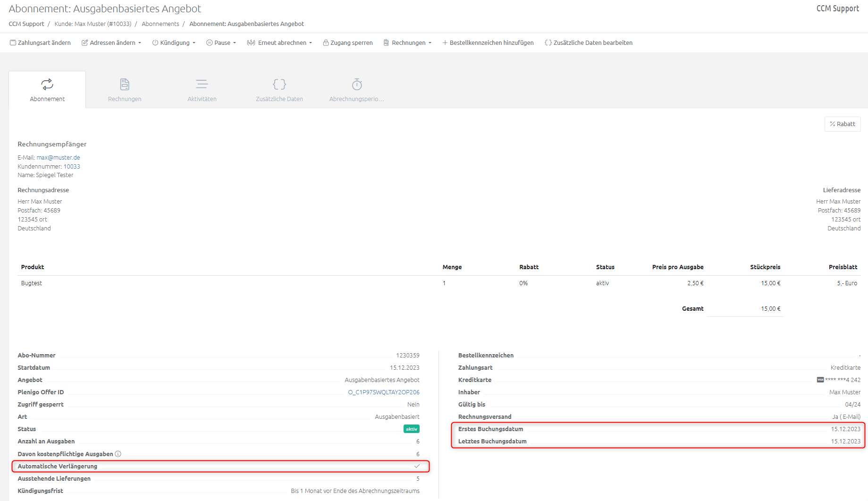The image size is (868, 501).
Task: Expand the Erneut abrechnen dropdown arrow
Action: [x=311, y=43]
